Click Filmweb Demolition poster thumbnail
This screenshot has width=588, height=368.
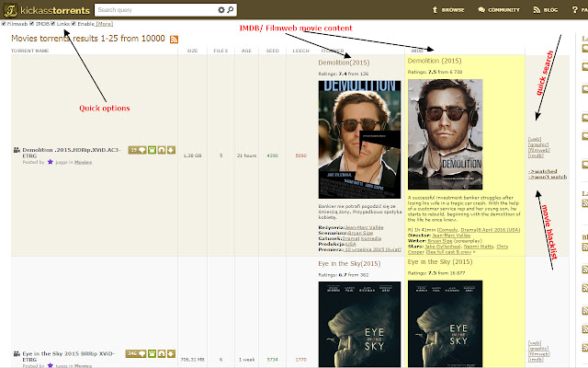[359, 139]
